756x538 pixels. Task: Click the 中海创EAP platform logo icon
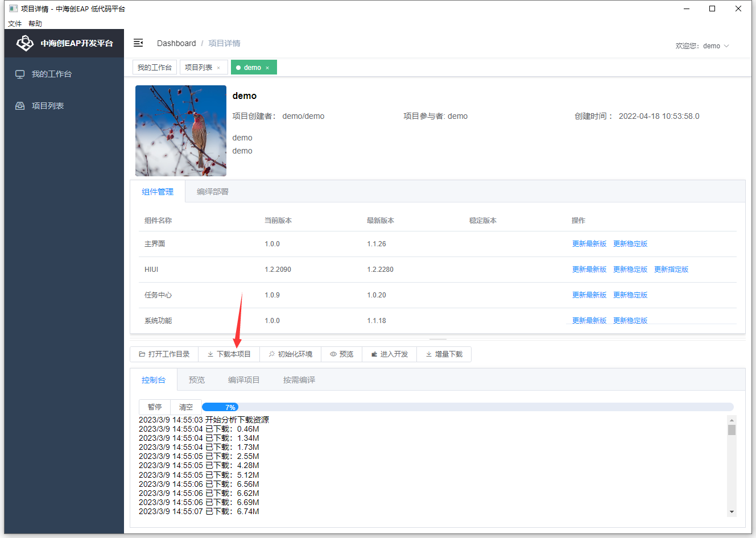25,43
